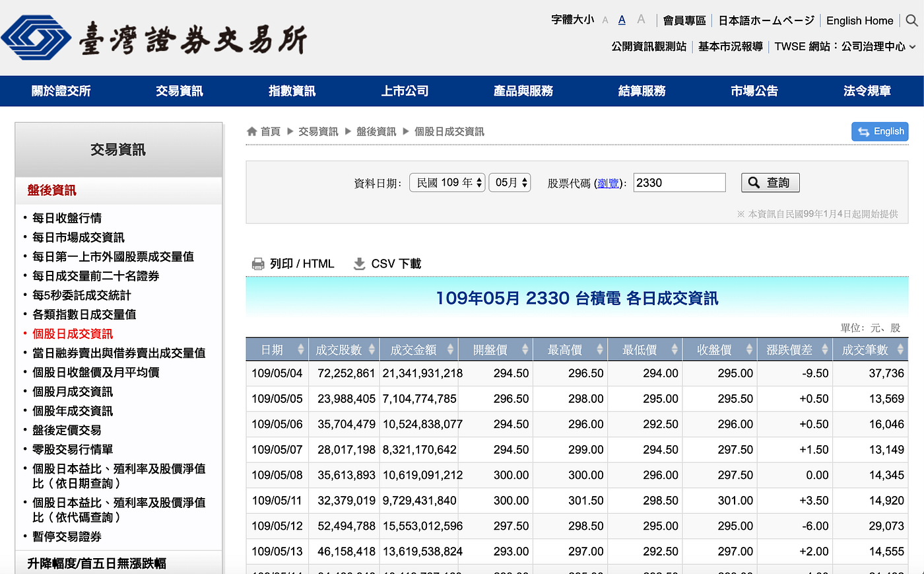Open 指數資訊 menu
This screenshot has height=574, width=924.
point(292,91)
